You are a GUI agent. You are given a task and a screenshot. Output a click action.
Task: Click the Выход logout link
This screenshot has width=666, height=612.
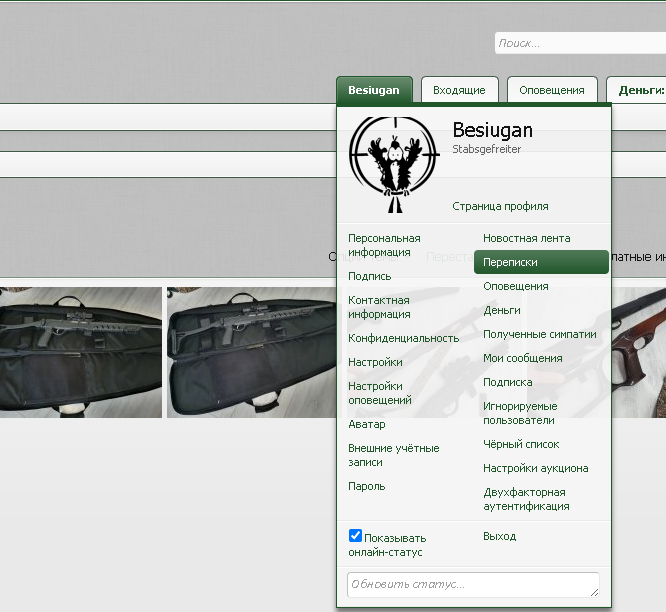tap(500, 536)
